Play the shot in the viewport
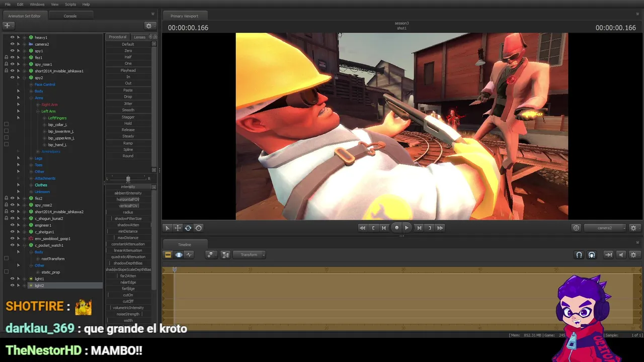 coord(407,228)
